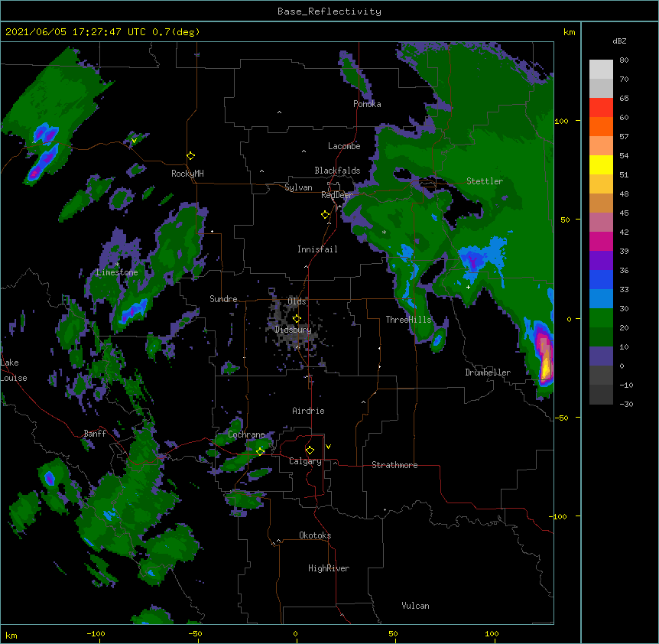Click the Base_Reflectivity title text
Viewport: 659px width, 644px height.
pos(329,11)
